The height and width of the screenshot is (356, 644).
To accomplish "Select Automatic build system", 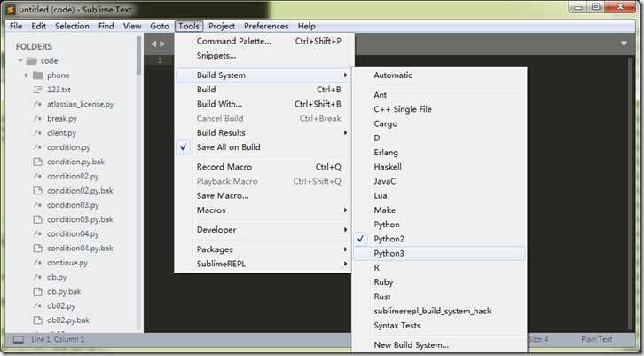I will pyautogui.click(x=439, y=75).
